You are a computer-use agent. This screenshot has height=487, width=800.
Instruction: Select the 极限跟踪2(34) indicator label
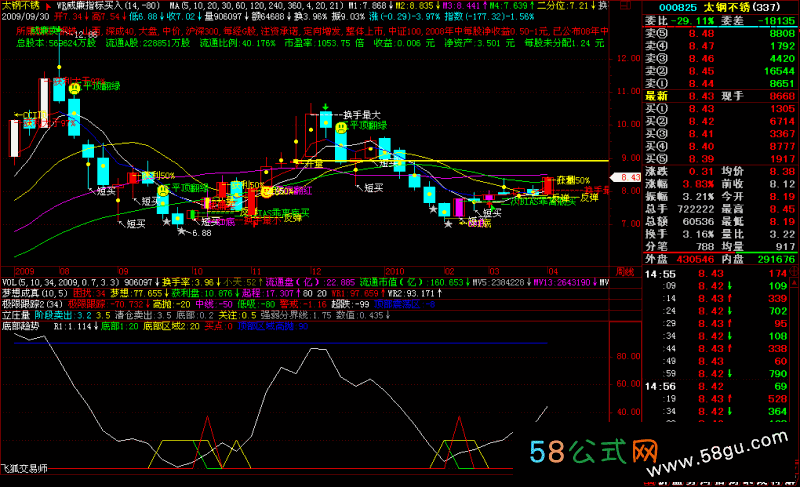(x=32, y=304)
